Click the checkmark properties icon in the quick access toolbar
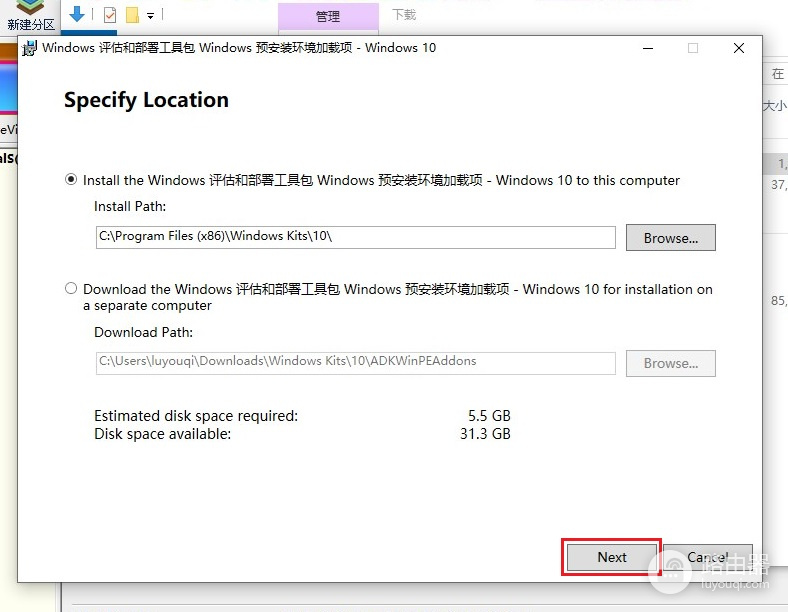Viewport: 788px width, 612px height. tap(110, 15)
